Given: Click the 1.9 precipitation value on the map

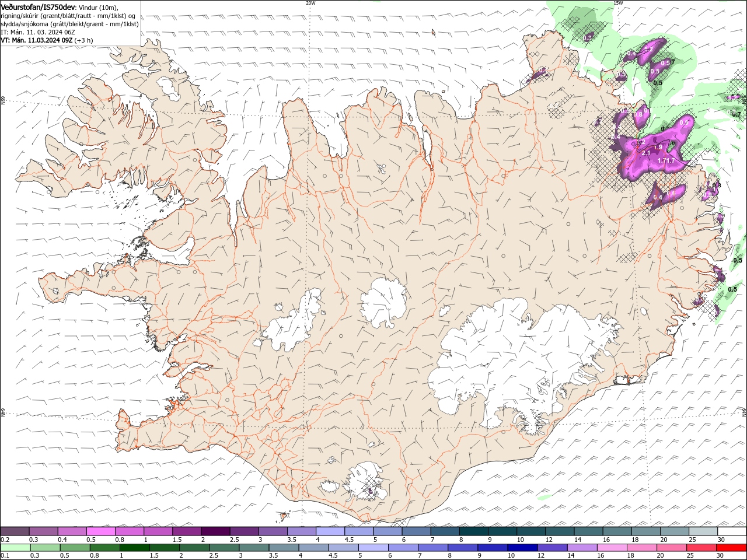Looking at the screenshot, I should (658, 147).
